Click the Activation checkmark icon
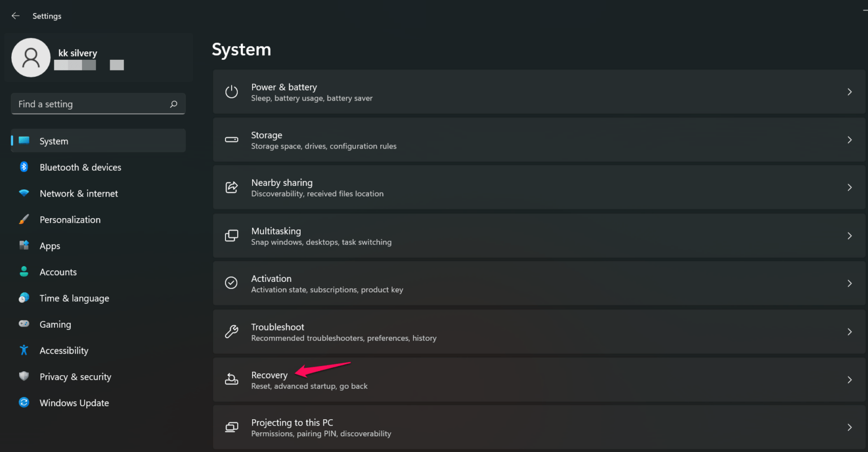The height and width of the screenshot is (452, 868). pyautogui.click(x=231, y=283)
